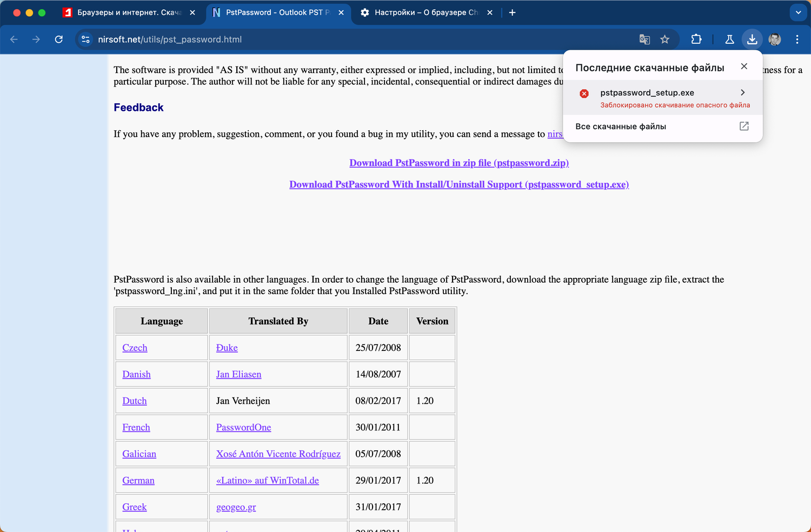Switch to the Настройки tab
This screenshot has height=532, width=811.
[426, 12]
